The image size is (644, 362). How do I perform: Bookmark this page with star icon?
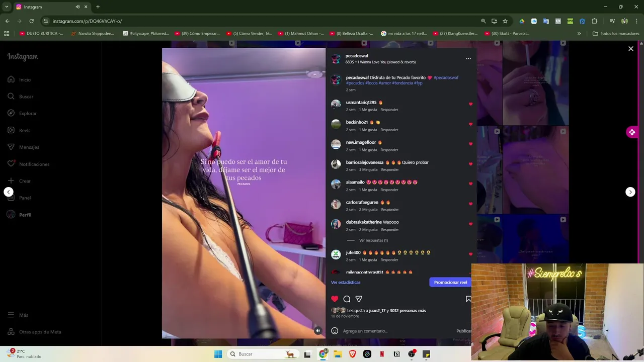pos(505,21)
